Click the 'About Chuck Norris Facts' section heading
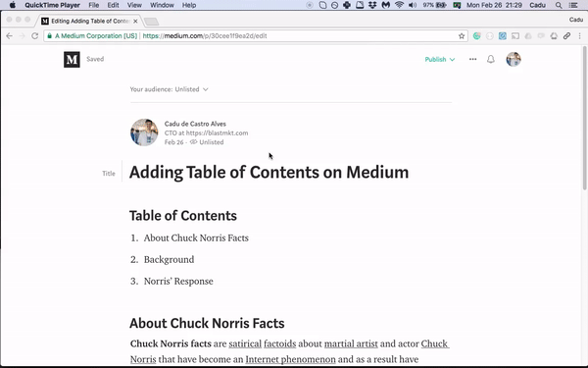The width and height of the screenshot is (588, 368). [207, 323]
